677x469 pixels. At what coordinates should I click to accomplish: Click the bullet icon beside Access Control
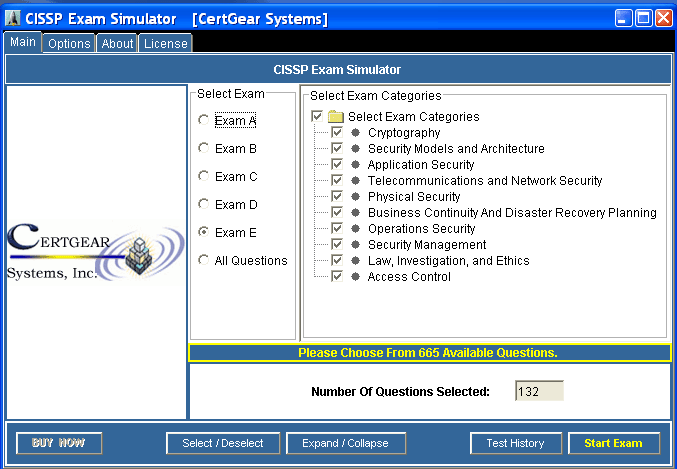click(x=355, y=276)
